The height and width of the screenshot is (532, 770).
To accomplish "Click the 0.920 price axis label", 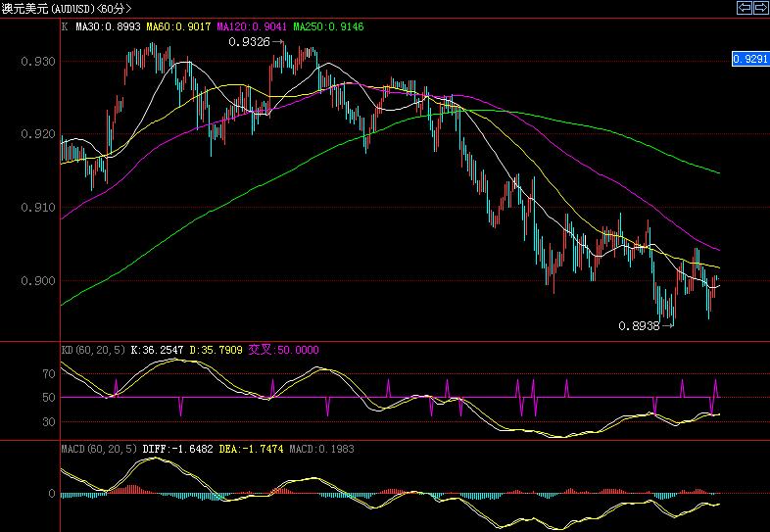I will tap(38, 134).
